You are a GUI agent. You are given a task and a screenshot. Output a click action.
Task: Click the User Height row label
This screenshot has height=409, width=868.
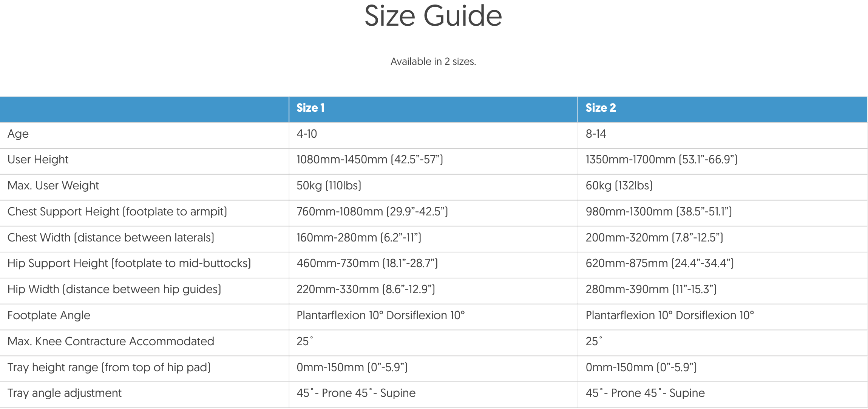pyautogui.click(x=38, y=160)
